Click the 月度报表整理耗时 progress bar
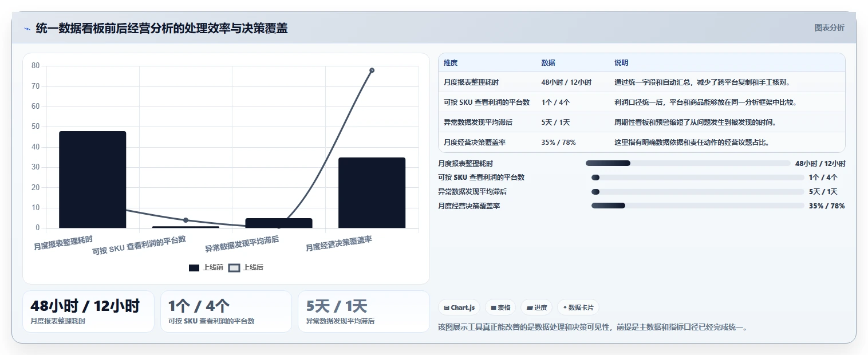Image resolution: width=868 pixels, height=355 pixels. pos(688,163)
